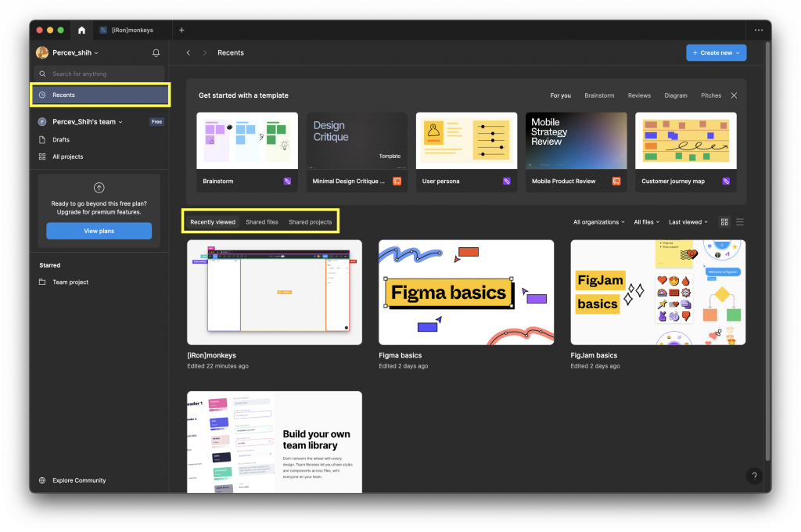Open Recents in sidebar
801x532 pixels.
point(101,95)
